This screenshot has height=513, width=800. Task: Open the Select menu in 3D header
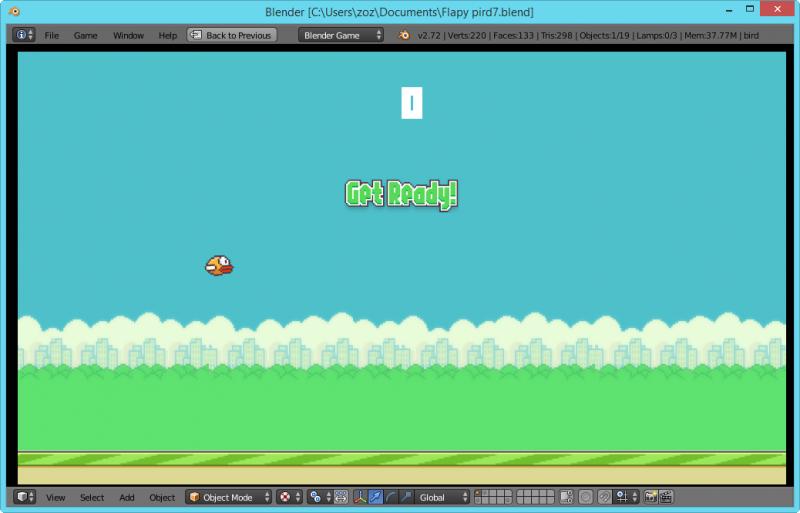tap(92, 497)
